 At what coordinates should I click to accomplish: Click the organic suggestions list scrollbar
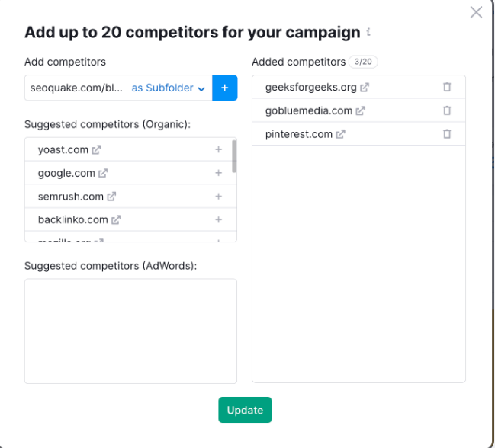234,156
